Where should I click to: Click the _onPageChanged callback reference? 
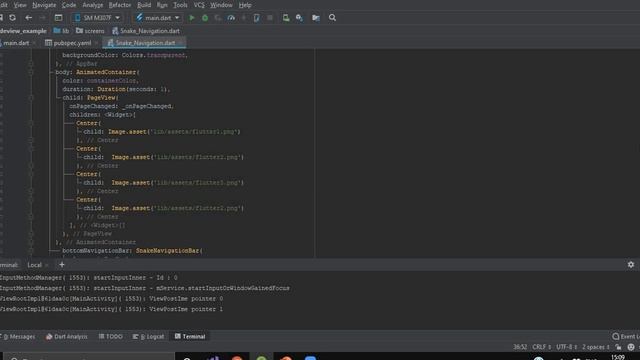[147, 106]
